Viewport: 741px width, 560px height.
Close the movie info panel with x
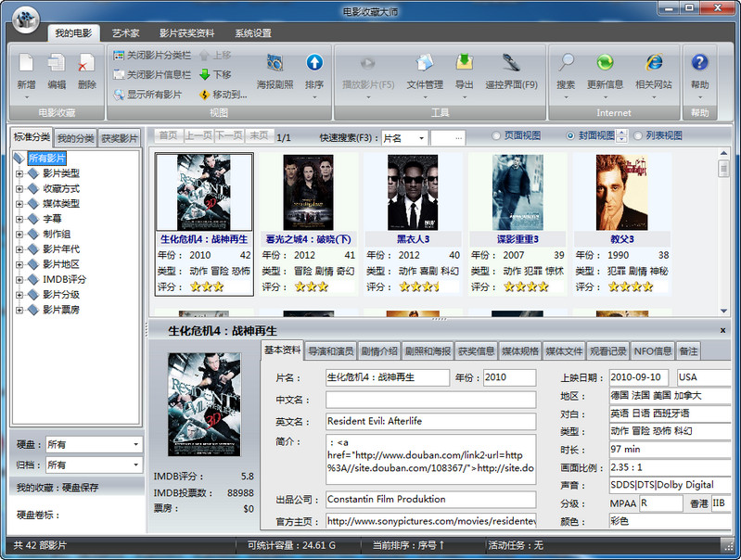click(722, 330)
